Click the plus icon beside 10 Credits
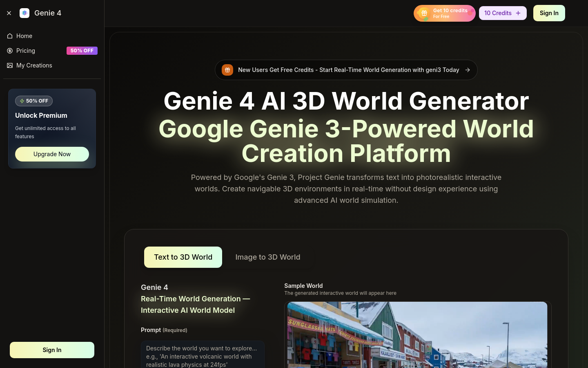This screenshot has height=368, width=588. tap(518, 13)
